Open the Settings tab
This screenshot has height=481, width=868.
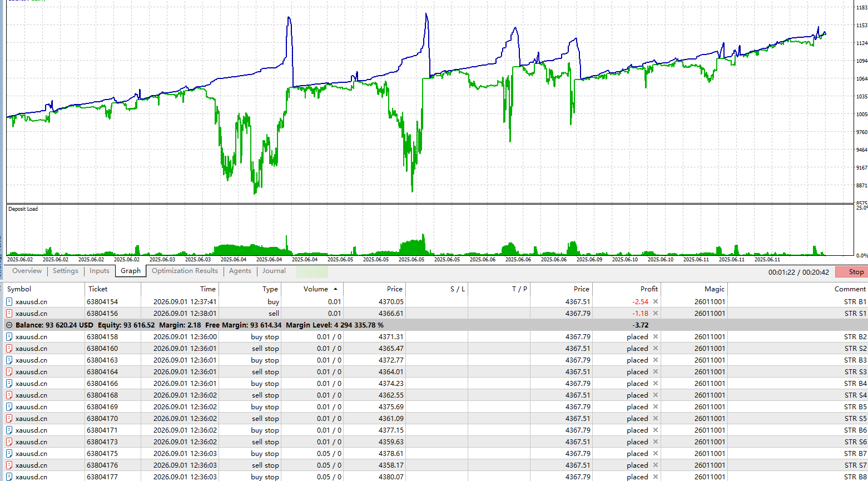[66, 271]
